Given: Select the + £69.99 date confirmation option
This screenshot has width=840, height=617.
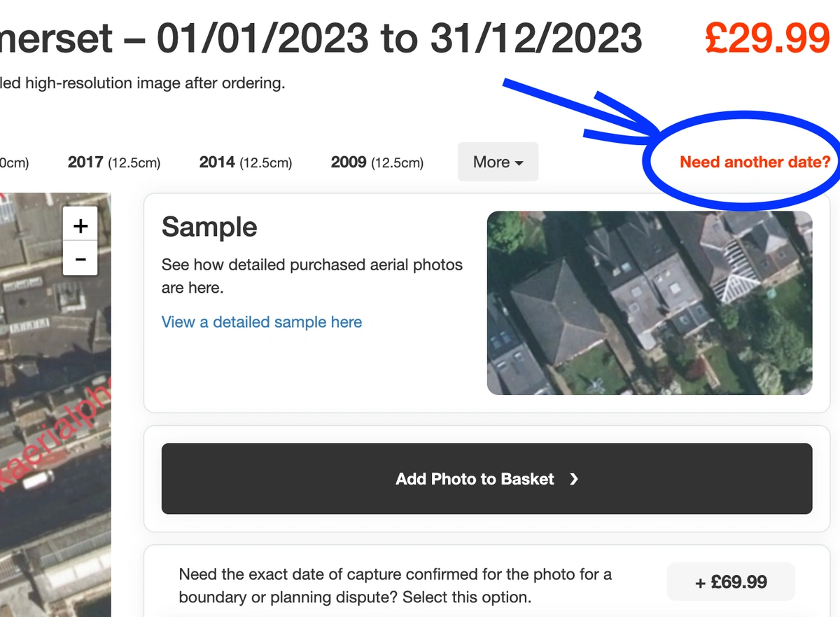Looking at the screenshot, I should coord(731,582).
